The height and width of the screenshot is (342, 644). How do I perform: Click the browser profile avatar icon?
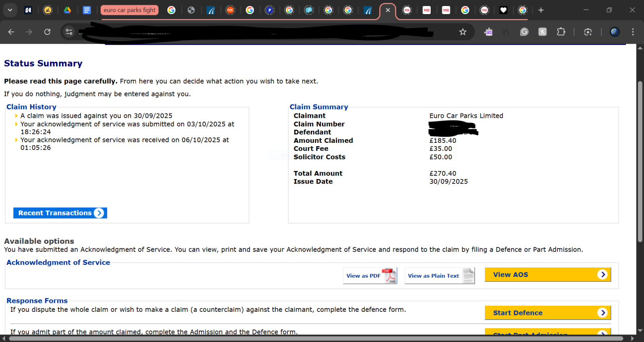615,32
